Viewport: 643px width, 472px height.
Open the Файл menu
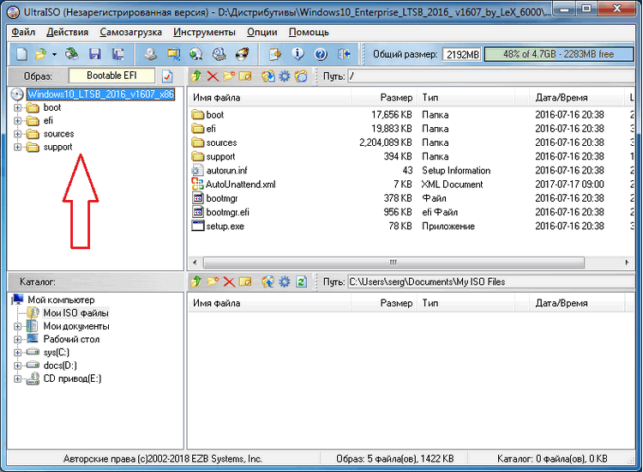pyautogui.click(x=23, y=32)
